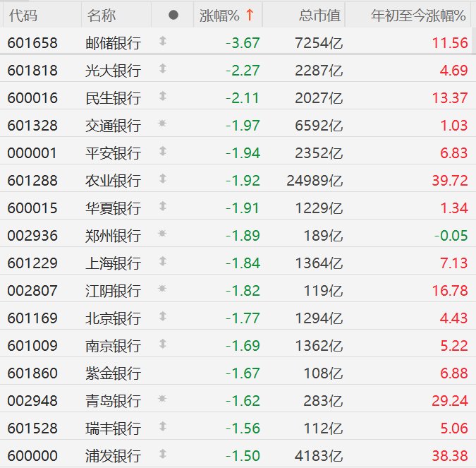Click the -0.05 year-to-date value

pos(451,236)
